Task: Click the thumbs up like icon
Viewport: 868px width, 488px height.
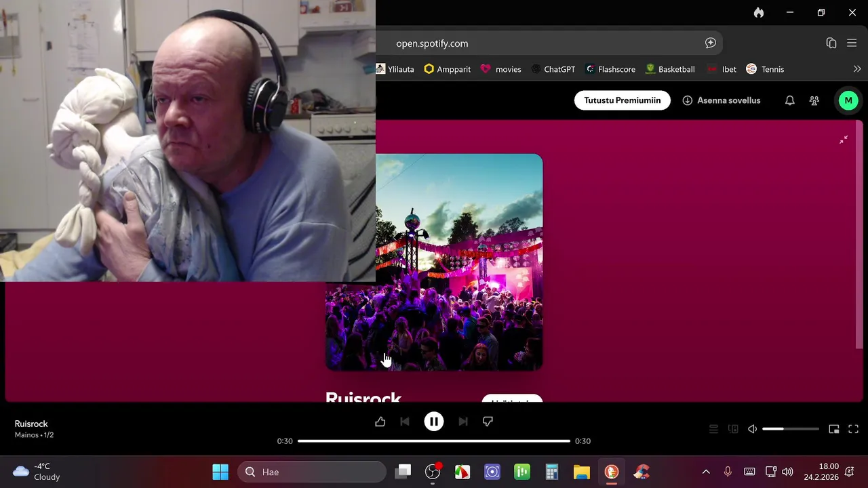Action: pos(380,422)
